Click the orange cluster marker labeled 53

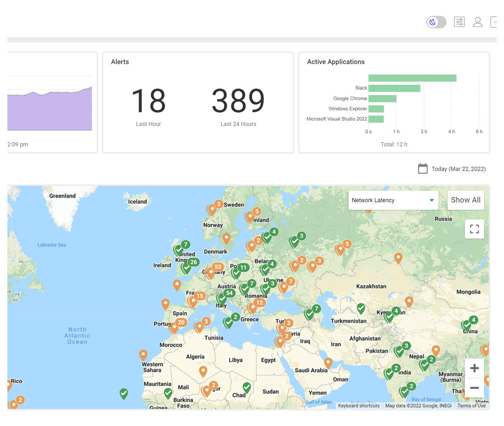[x=217, y=267]
